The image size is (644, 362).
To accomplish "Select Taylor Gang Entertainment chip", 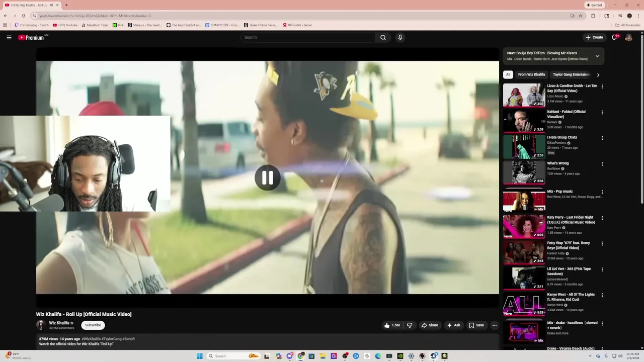I will tap(571, 74).
